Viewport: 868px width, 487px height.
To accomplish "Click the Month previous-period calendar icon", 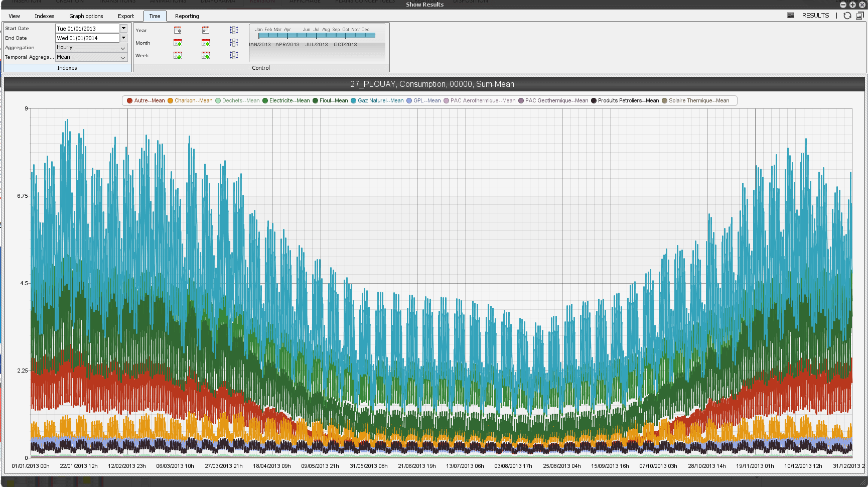I will (178, 43).
